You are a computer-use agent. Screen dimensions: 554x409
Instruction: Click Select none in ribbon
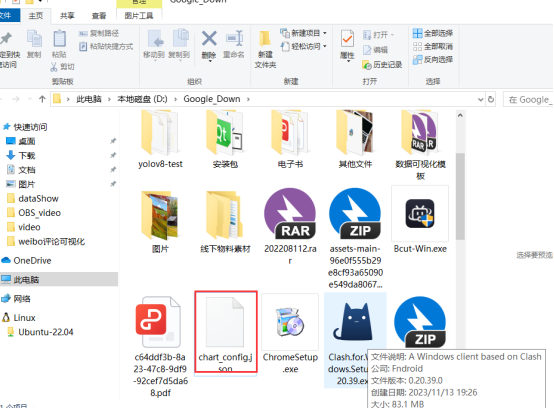click(x=433, y=46)
